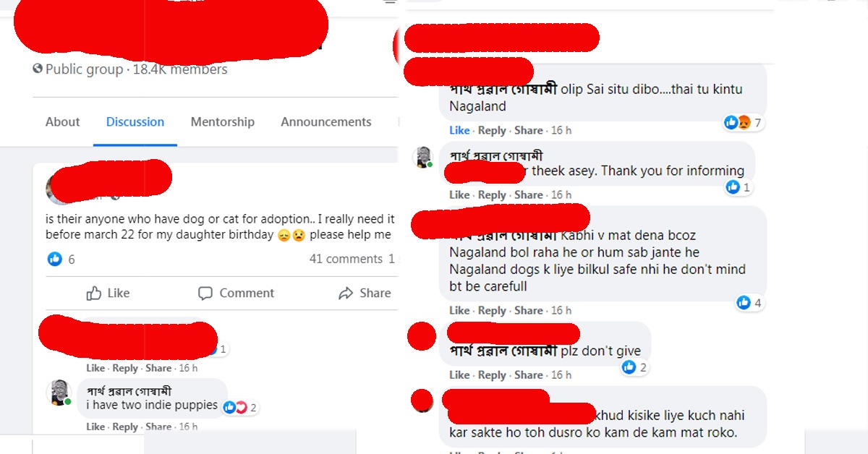Viewport: 868px width, 454px height.
Task: Click like reaction count 2 on 'plz don't give'
Action: click(x=634, y=367)
